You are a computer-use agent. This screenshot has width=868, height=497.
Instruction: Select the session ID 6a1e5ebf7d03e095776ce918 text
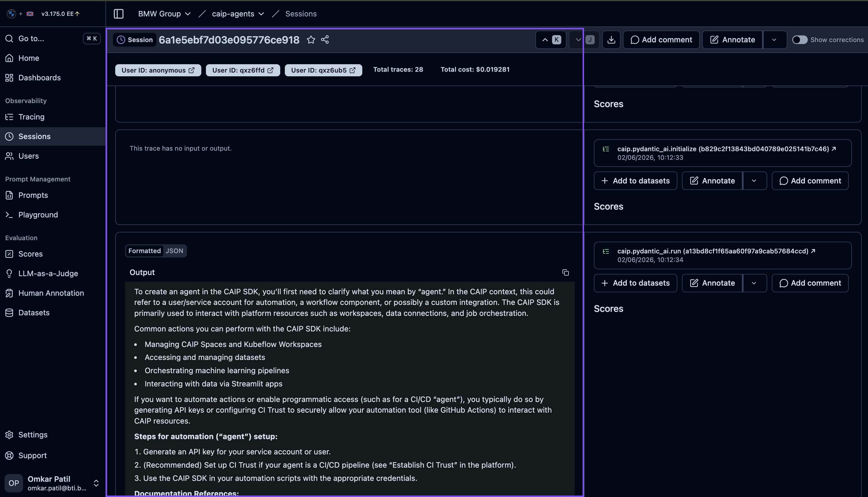pos(229,40)
